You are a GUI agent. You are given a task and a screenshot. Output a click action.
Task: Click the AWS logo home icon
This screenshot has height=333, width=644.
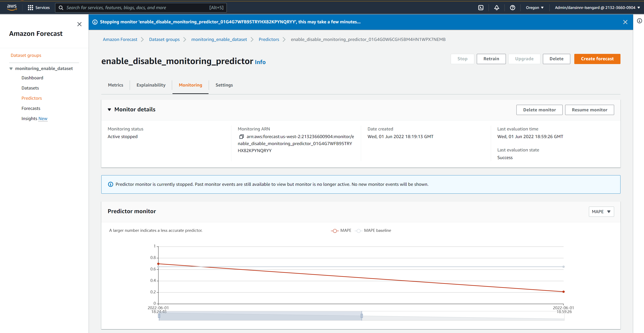[x=12, y=7]
